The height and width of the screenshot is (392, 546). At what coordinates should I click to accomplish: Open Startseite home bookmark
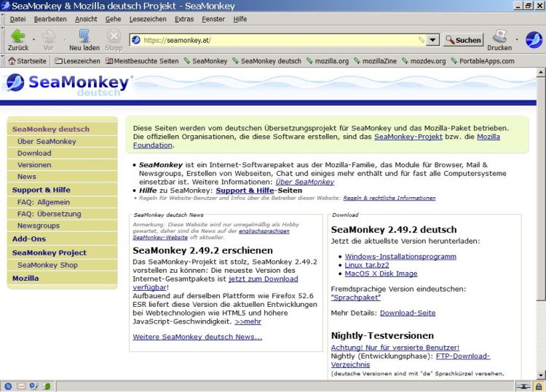click(27, 61)
